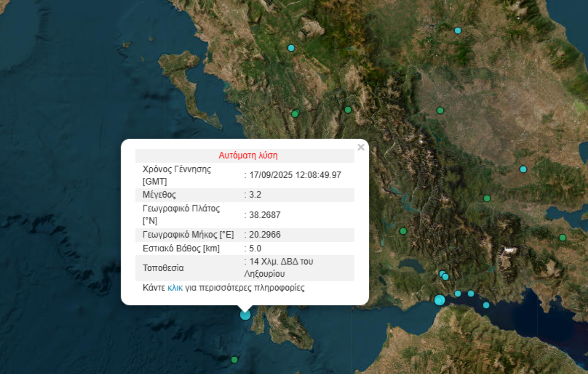Select the single green marker right of the green pair
Image resolution: width=588 pixels, height=374 pixels.
point(348,110)
